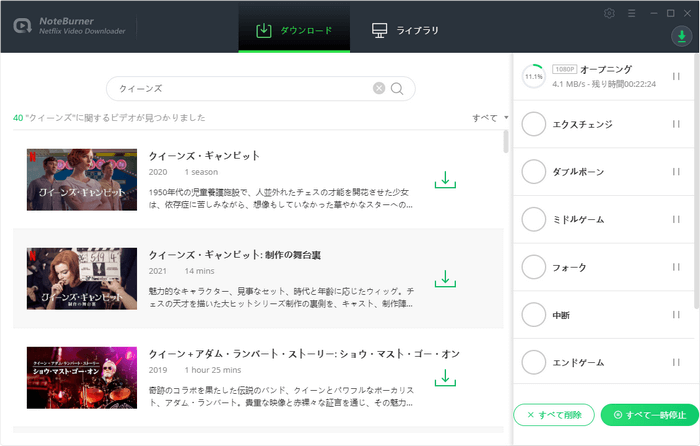Click エンドゲーム progress circle
This screenshot has height=446, width=700.
click(x=533, y=362)
